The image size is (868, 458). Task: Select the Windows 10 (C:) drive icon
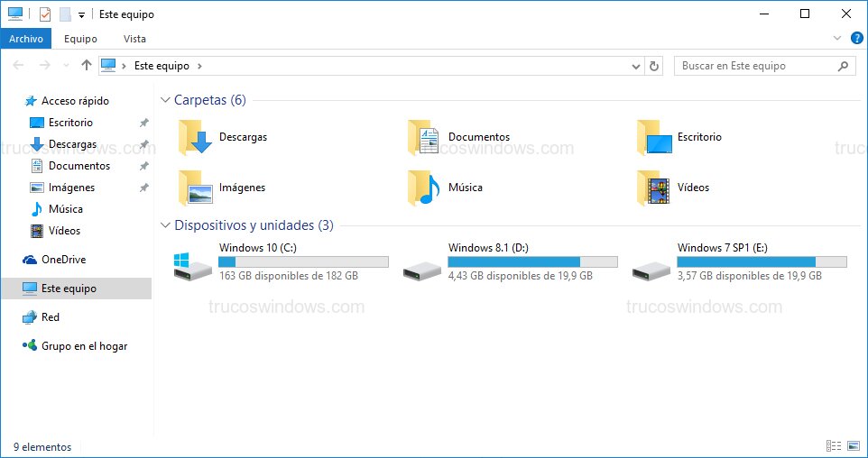[x=193, y=266]
